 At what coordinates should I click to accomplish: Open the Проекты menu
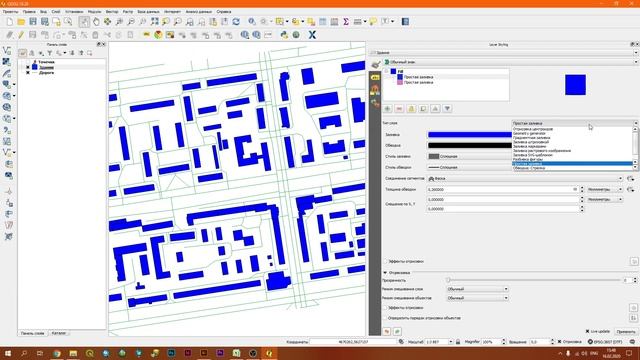(x=10, y=12)
